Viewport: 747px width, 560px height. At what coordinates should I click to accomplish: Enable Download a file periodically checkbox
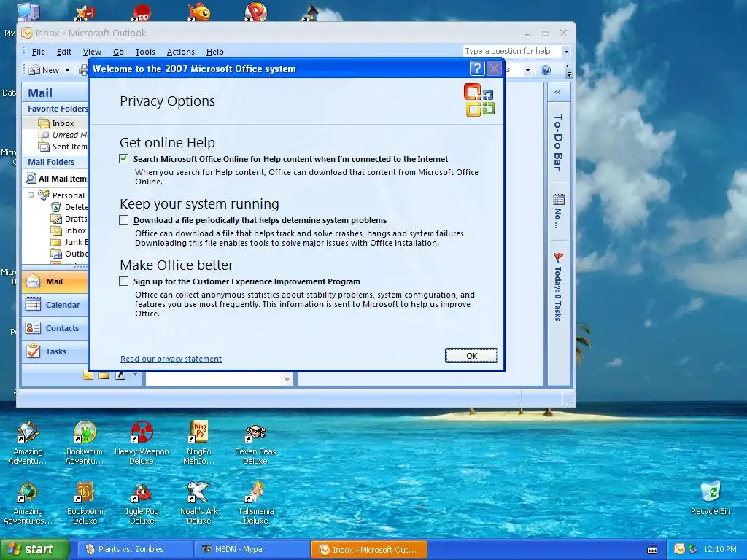[124, 220]
